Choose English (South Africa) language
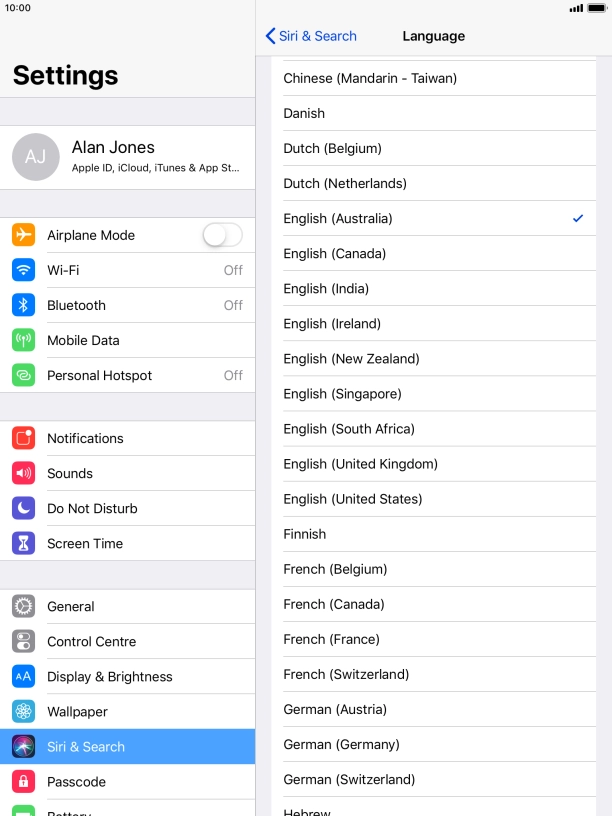This screenshot has height=816, width=612. [x=434, y=429]
